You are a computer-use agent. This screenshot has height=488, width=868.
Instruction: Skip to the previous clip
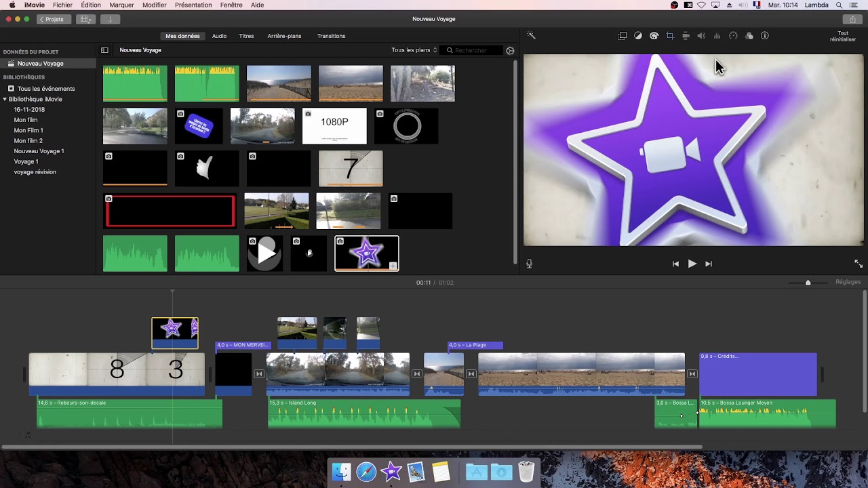point(675,264)
